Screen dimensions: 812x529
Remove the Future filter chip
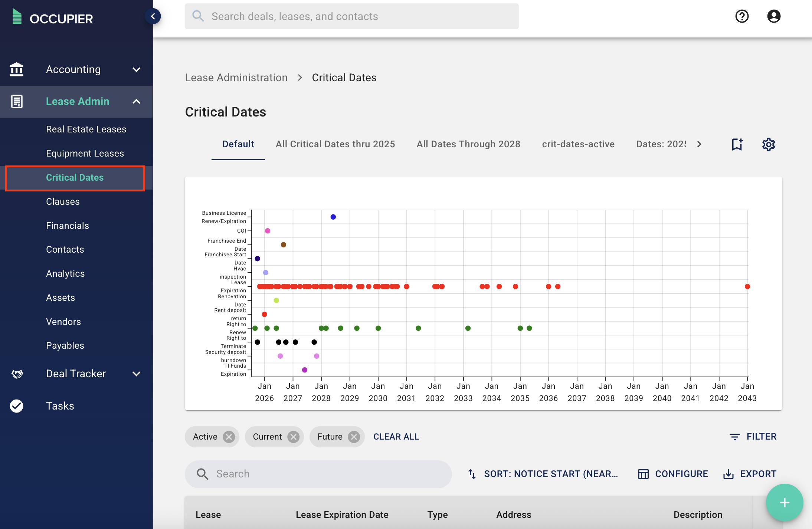[x=354, y=437]
